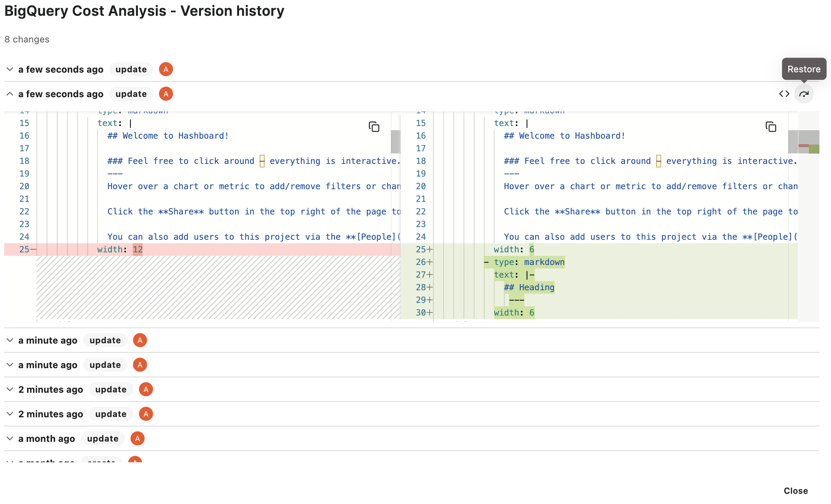Click the Restore version icon
The height and width of the screenshot is (504, 831).
click(804, 94)
